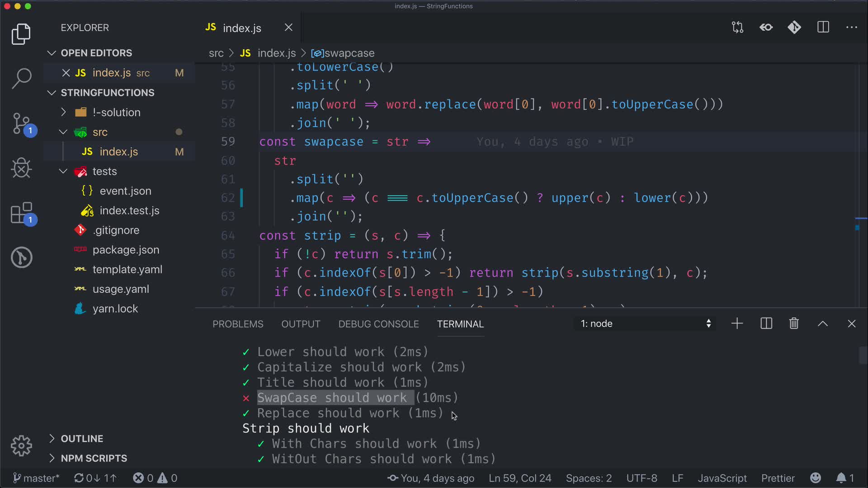Maximize panel size with up chevron
868x488 pixels.
(x=823, y=324)
